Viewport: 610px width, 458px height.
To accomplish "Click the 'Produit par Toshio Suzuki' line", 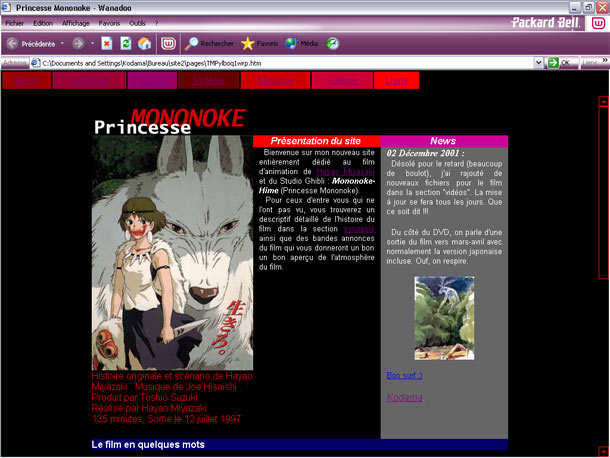I will click(x=144, y=397).
